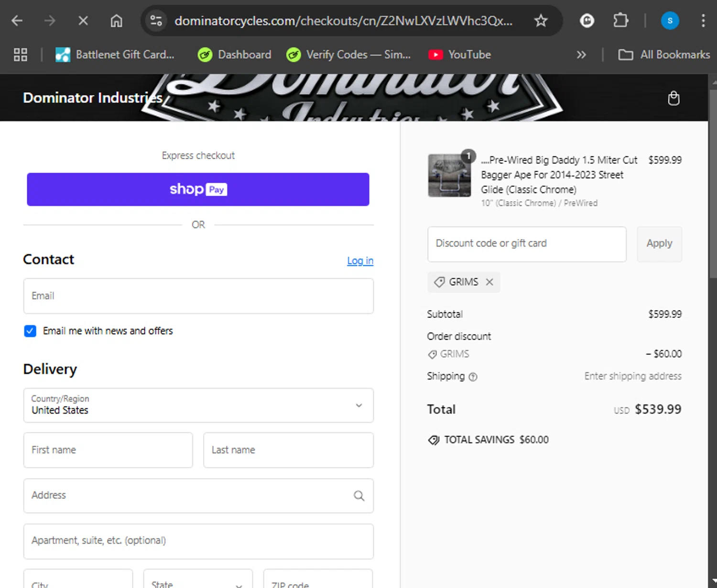Viewport: 717px width, 588px height.
Task: Click the Apply discount button
Action: 659,244
